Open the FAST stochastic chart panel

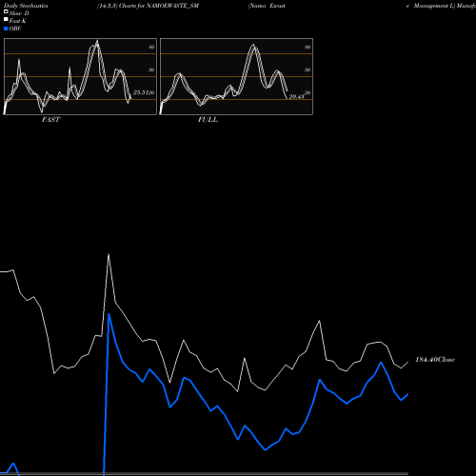(x=80, y=76)
